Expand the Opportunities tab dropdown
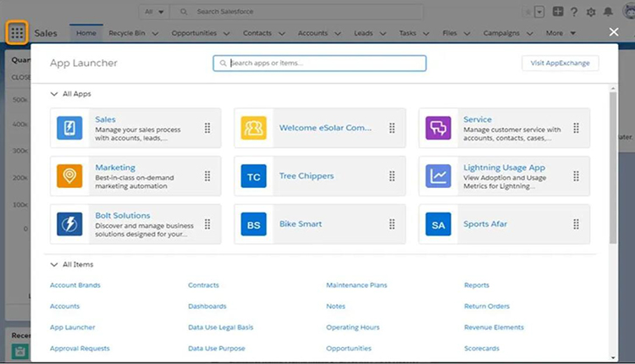This screenshot has height=364, width=635. pyautogui.click(x=226, y=34)
